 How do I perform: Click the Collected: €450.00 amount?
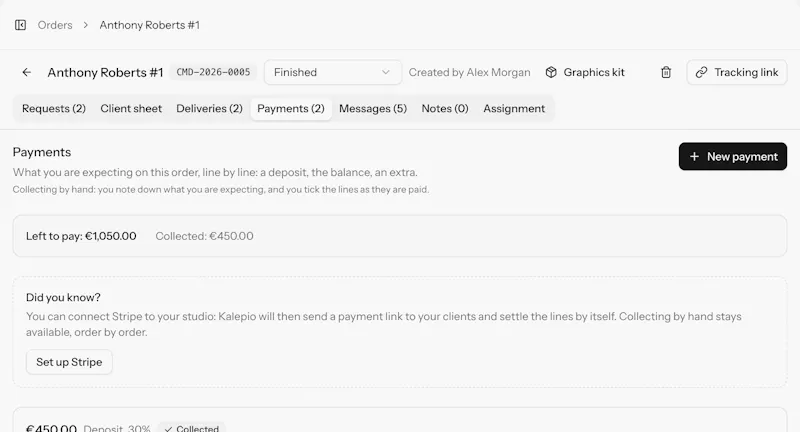pos(204,236)
